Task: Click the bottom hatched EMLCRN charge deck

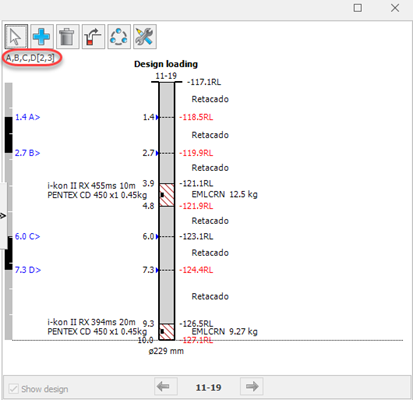Action: [167, 332]
